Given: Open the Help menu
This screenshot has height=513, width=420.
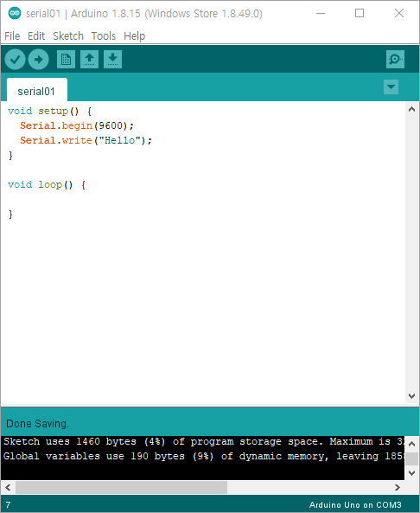Looking at the screenshot, I should tap(134, 36).
